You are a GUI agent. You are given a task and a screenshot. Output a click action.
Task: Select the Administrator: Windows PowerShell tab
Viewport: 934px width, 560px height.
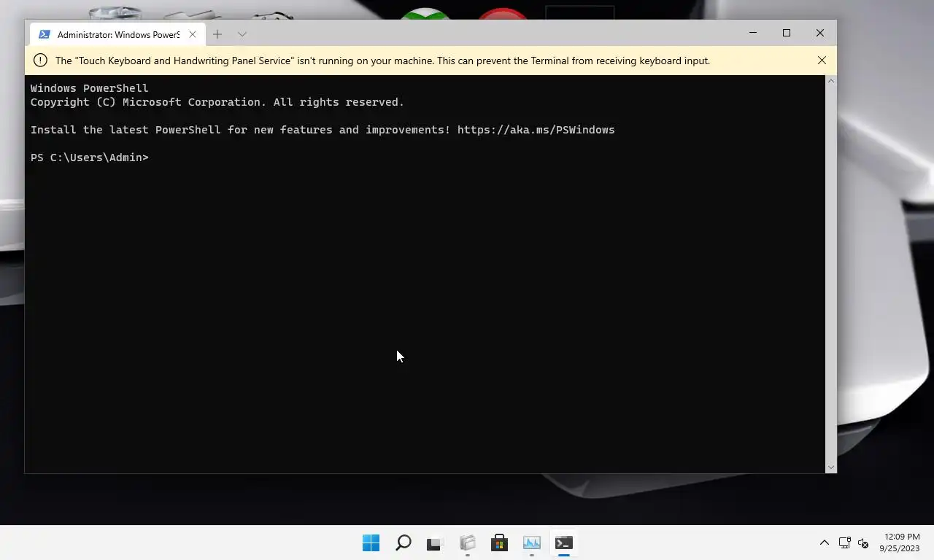pyautogui.click(x=117, y=34)
